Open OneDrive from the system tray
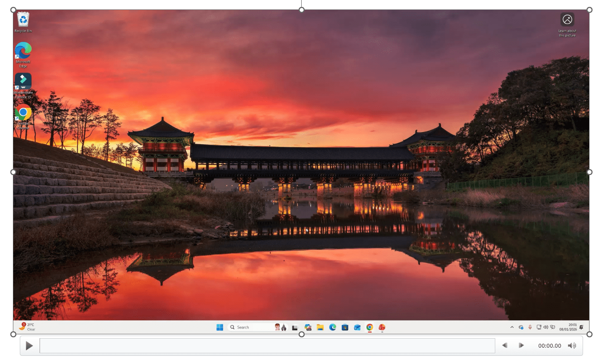Viewport: 605px width, 364px height. 521,327
